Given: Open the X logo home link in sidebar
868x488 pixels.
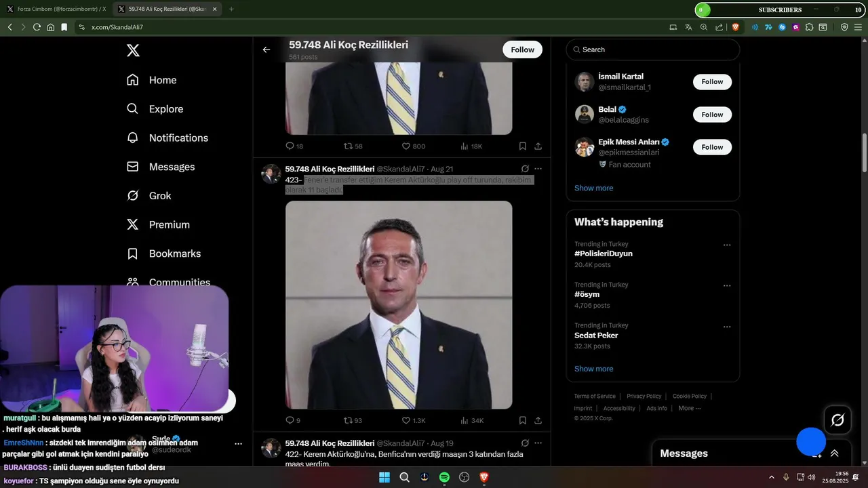Looking at the screenshot, I should point(133,50).
